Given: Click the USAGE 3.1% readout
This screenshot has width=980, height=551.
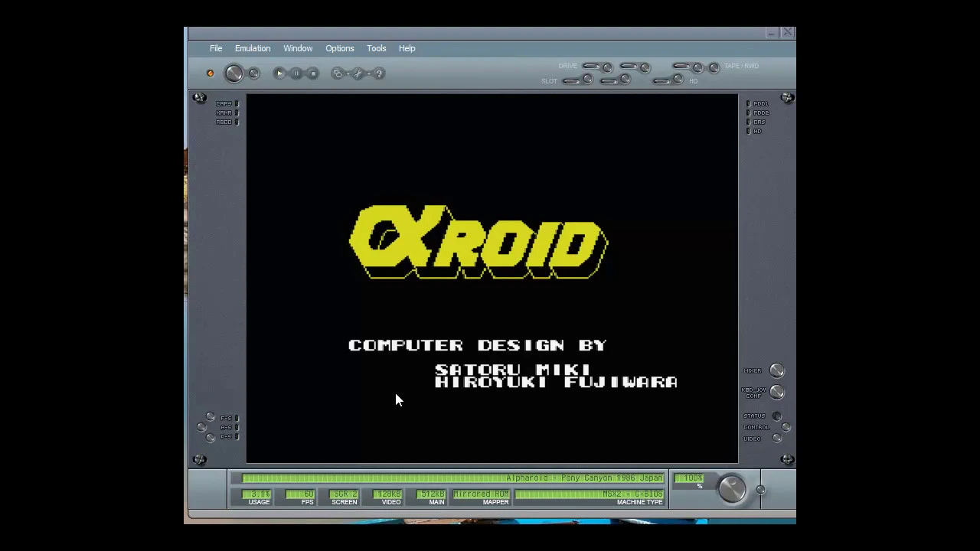Looking at the screenshot, I should coord(256,494).
